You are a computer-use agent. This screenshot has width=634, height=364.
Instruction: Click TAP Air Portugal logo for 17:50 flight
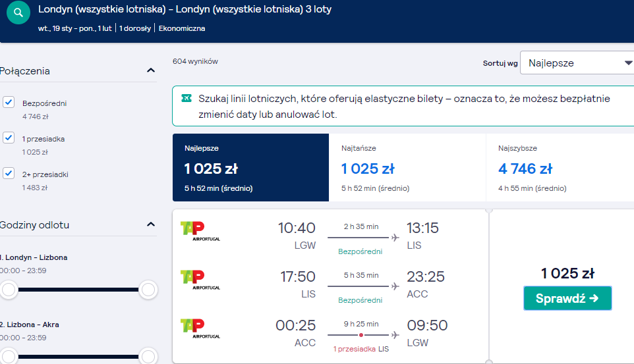pyautogui.click(x=200, y=280)
